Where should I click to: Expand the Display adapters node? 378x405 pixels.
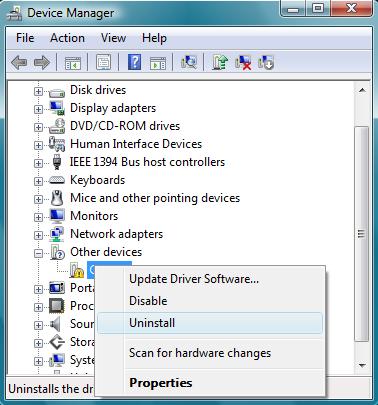click(x=38, y=109)
